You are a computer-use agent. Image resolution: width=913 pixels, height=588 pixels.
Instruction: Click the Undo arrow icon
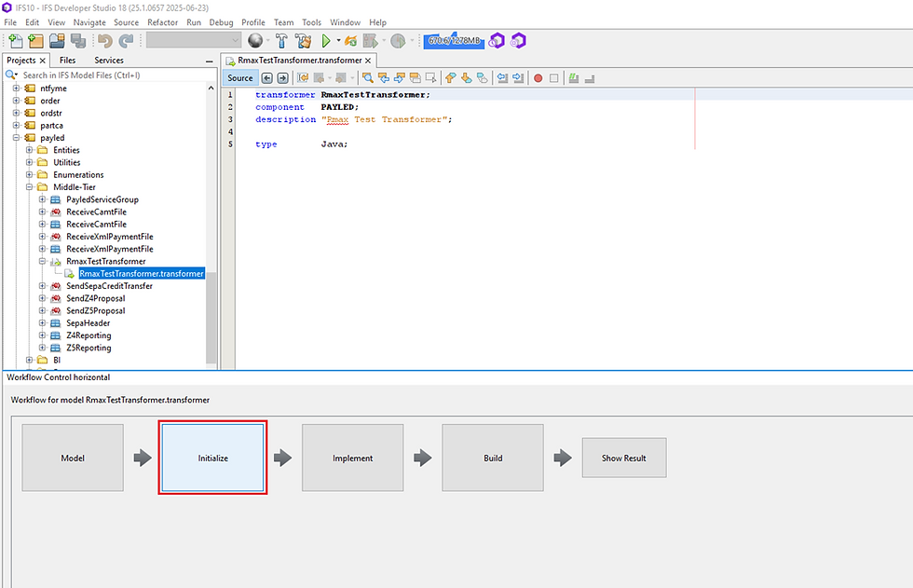(104, 41)
